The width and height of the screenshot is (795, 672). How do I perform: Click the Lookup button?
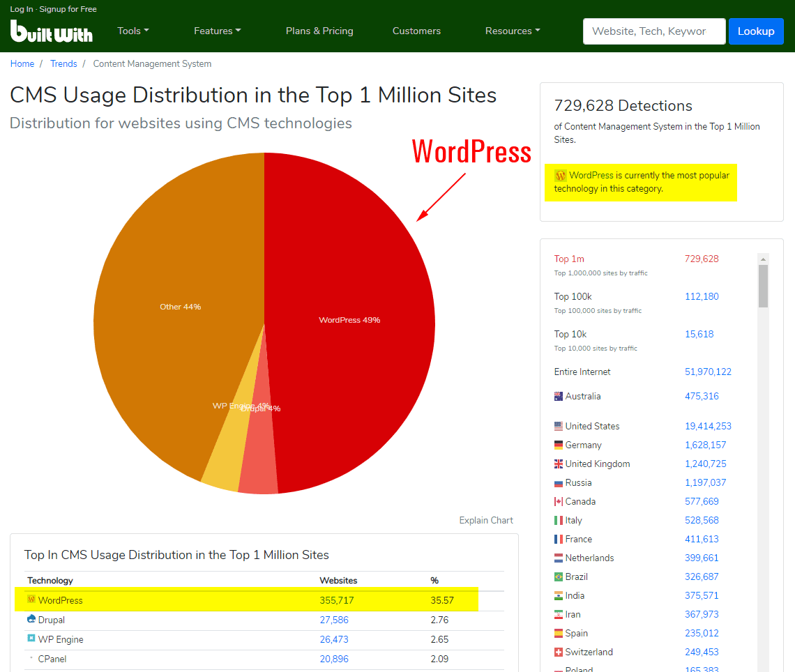[756, 31]
